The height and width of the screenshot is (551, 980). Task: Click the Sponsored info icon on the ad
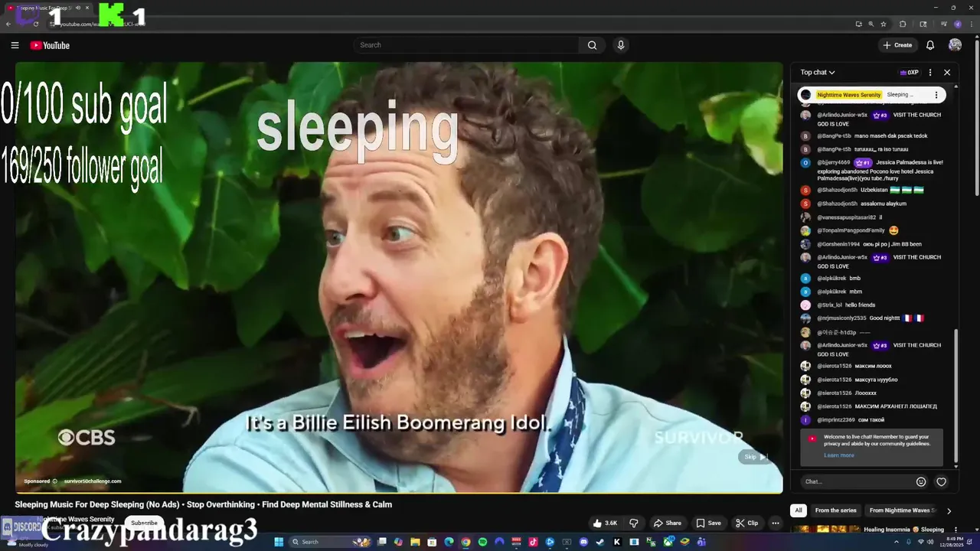click(54, 481)
